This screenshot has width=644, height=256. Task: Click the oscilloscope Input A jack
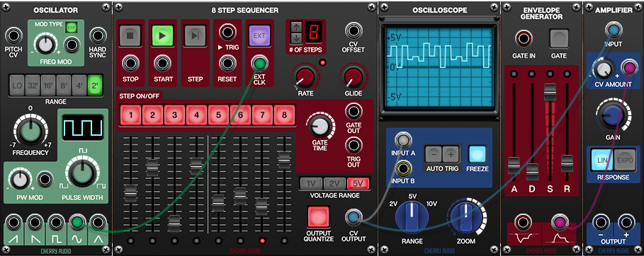(x=402, y=140)
